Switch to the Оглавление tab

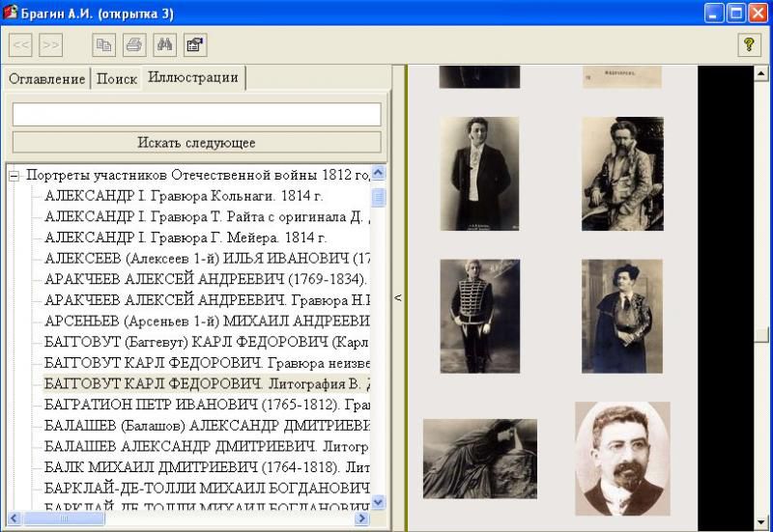click(x=46, y=79)
